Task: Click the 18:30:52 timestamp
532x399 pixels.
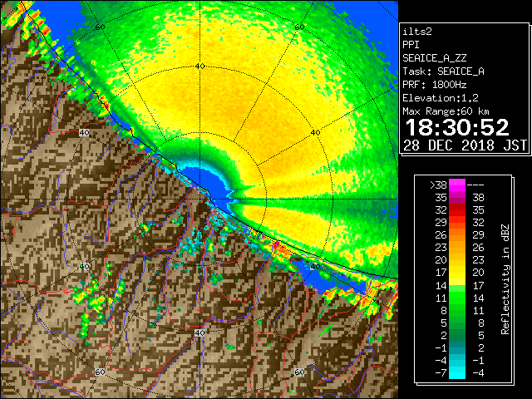Action: (x=457, y=127)
